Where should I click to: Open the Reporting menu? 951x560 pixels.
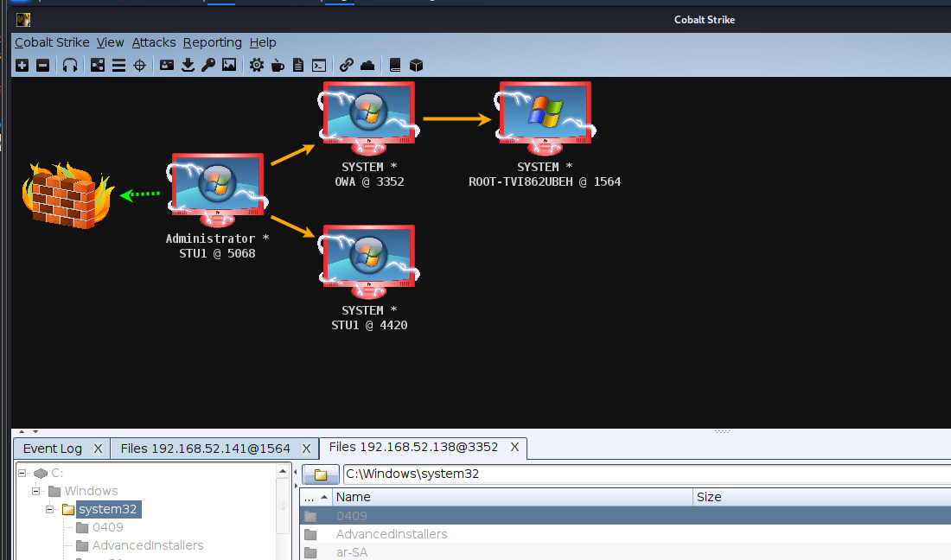(213, 42)
